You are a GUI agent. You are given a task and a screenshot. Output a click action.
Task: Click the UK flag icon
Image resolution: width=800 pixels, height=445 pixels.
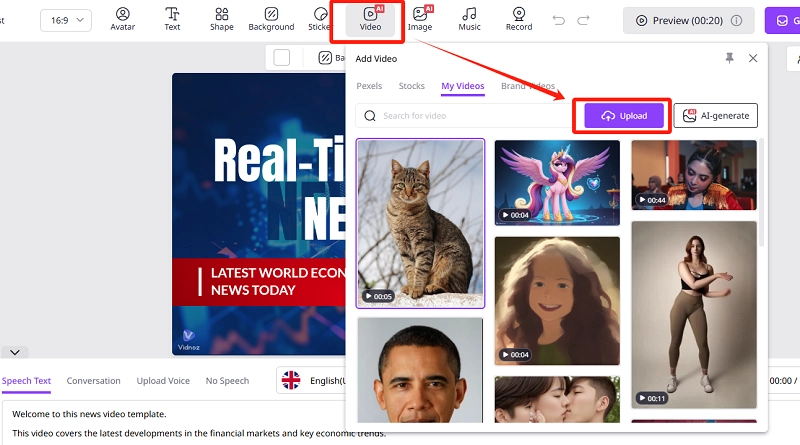(x=291, y=380)
